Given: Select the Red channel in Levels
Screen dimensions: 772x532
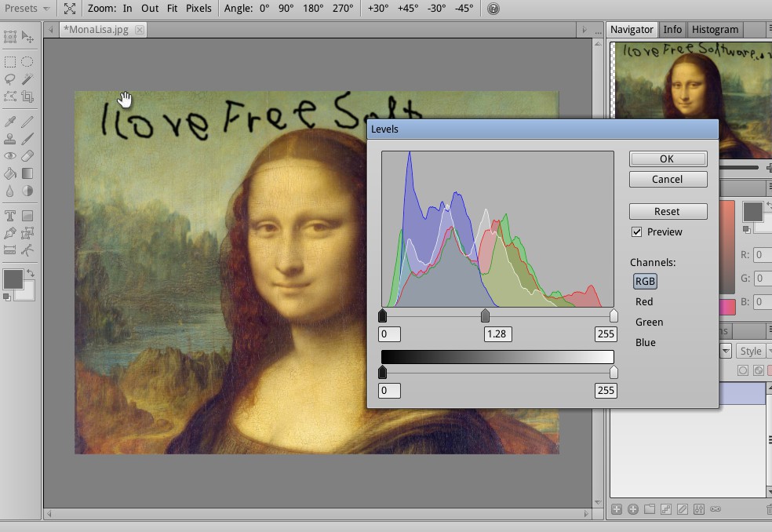Looking at the screenshot, I should coord(644,301).
